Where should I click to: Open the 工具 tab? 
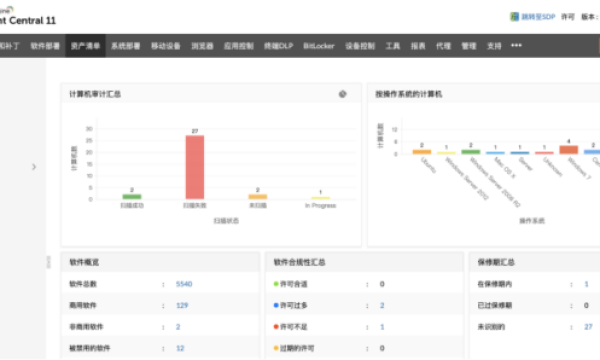(393, 46)
